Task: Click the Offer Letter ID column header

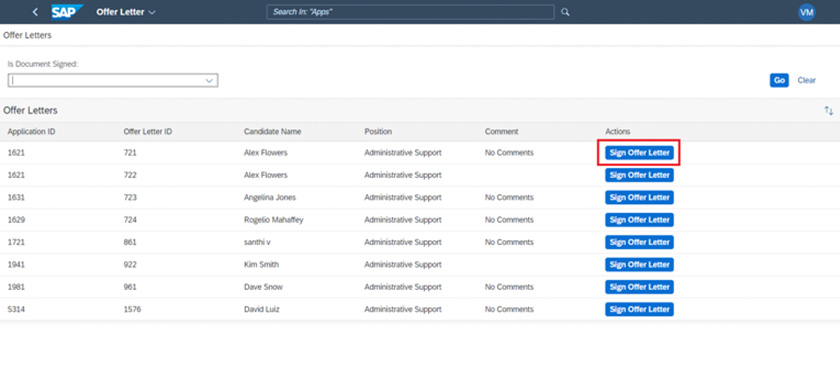Action: [147, 131]
